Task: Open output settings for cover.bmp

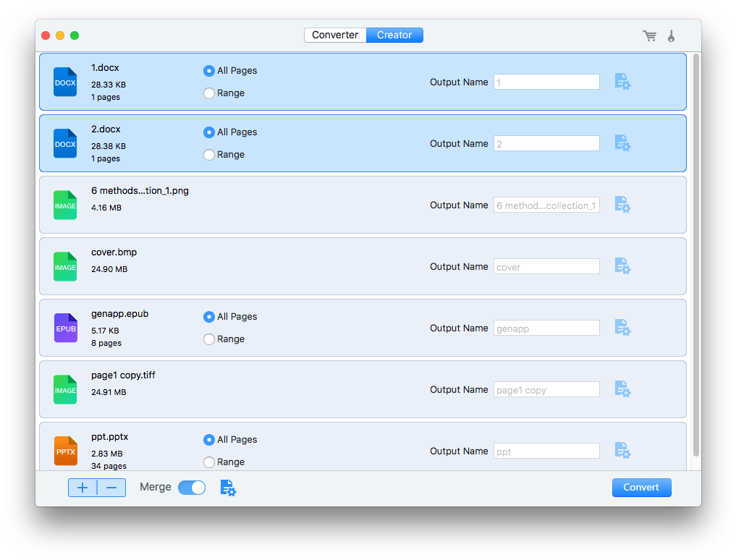Action: coord(622,266)
